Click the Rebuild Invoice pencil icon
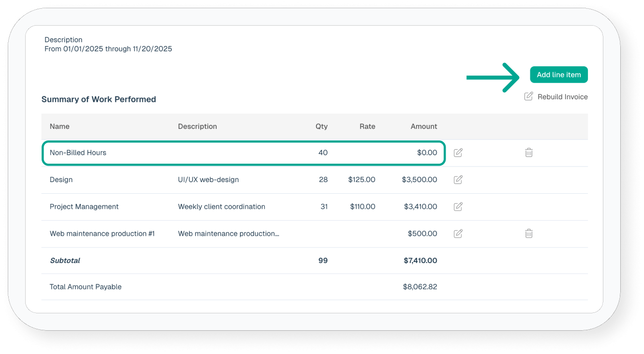Image resolution: width=644 pixels, height=354 pixels. coord(529,96)
